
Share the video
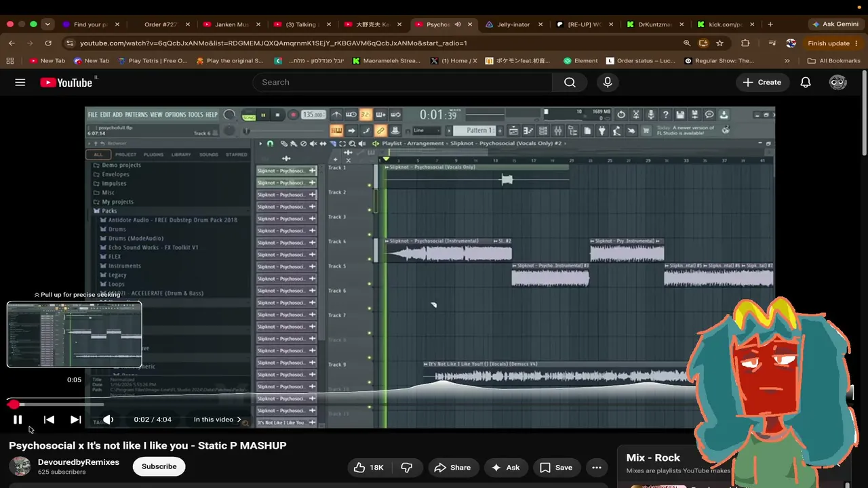click(x=452, y=467)
